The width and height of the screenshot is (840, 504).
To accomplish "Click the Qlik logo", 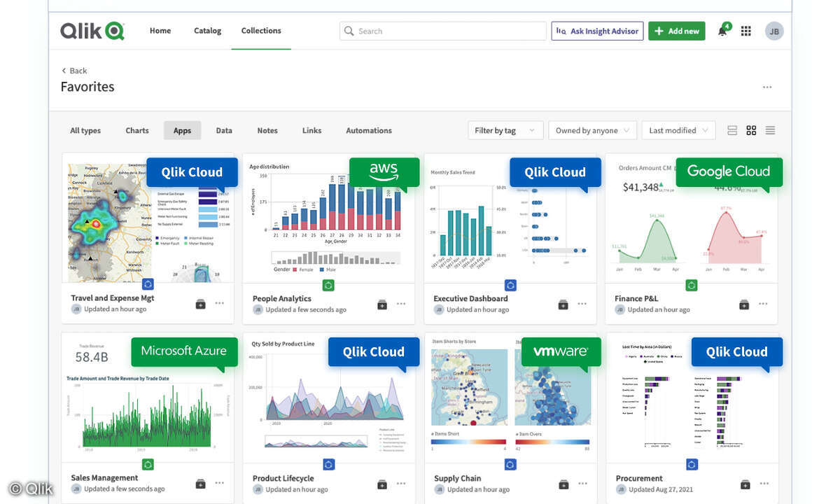I will point(92,31).
